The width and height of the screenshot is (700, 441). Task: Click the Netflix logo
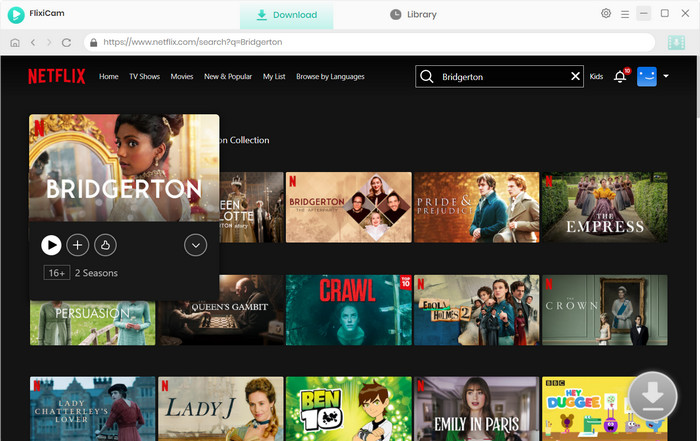(57, 76)
